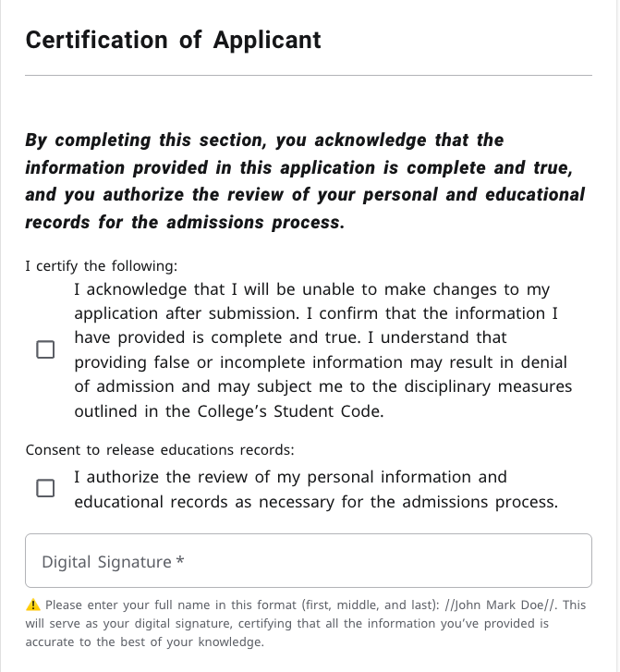Click the bold 'By completing this section' statement
The width and height of the screenshot is (620, 672).
[305, 181]
